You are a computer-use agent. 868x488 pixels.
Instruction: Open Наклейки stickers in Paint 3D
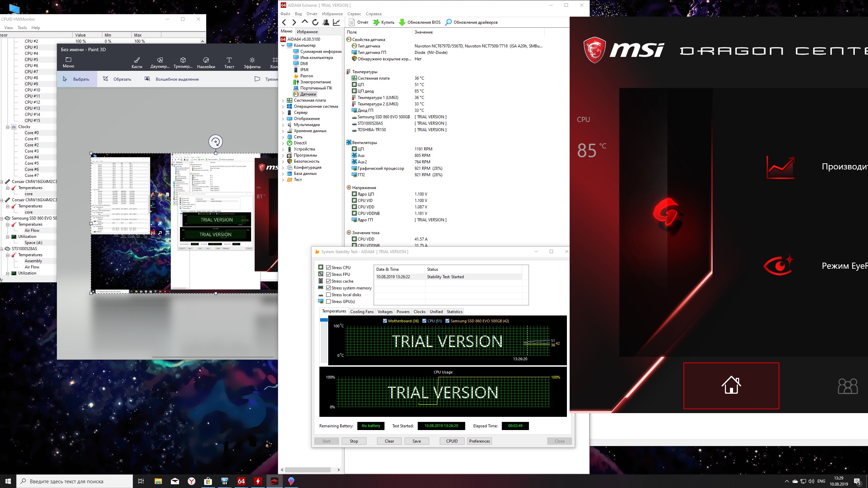[x=206, y=63]
